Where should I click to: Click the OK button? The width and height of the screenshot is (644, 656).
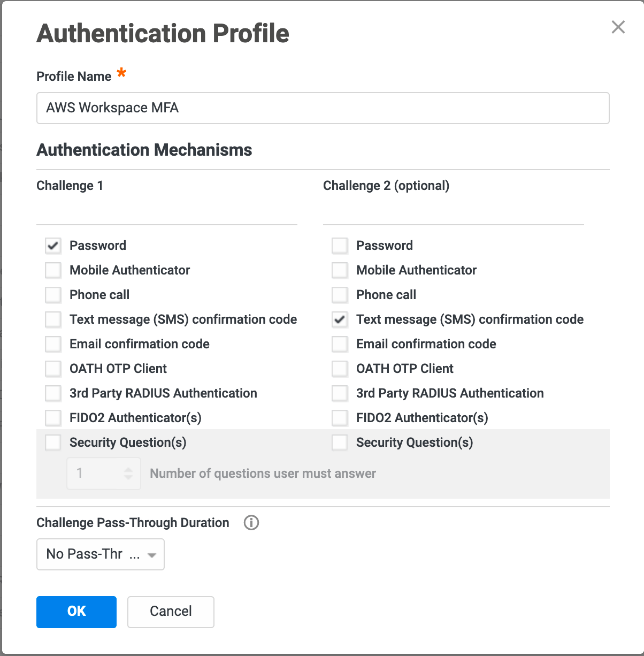(x=76, y=612)
